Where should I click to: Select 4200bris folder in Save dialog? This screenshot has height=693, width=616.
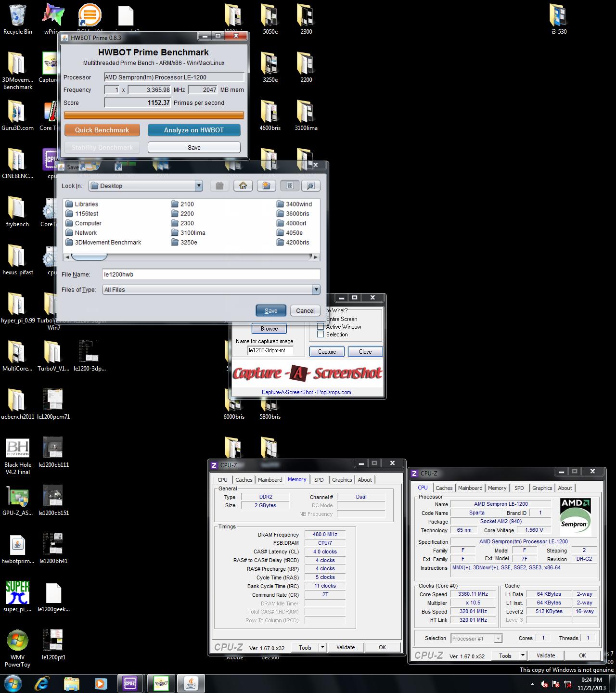[x=293, y=243]
